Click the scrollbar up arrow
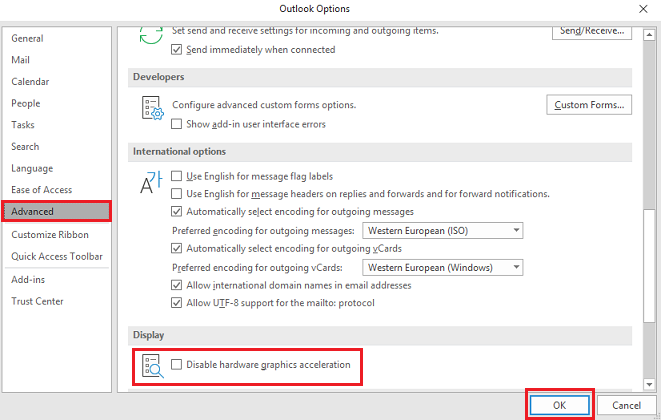This screenshot has width=661, height=420. tap(649, 35)
